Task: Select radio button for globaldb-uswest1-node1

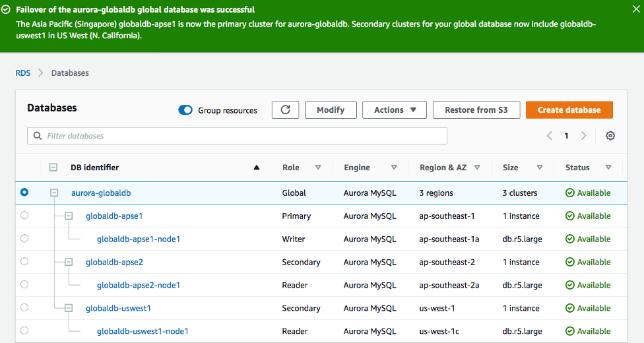Action: tap(24, 330)
